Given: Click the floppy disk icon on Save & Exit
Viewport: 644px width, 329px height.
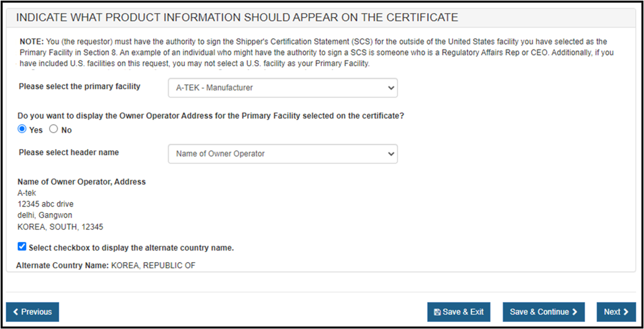Looking at the screenshot, I should [437, 312].
